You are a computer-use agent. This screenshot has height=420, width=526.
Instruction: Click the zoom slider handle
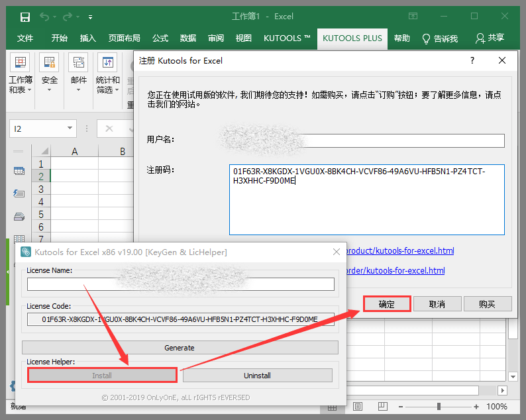pyautogui.click(x=439, y=407)
